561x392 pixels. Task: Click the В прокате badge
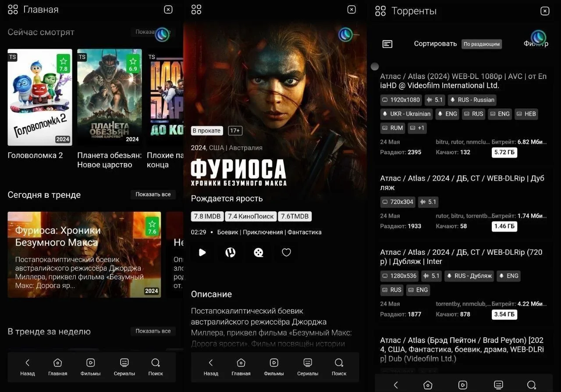click(x=207, y=131)
